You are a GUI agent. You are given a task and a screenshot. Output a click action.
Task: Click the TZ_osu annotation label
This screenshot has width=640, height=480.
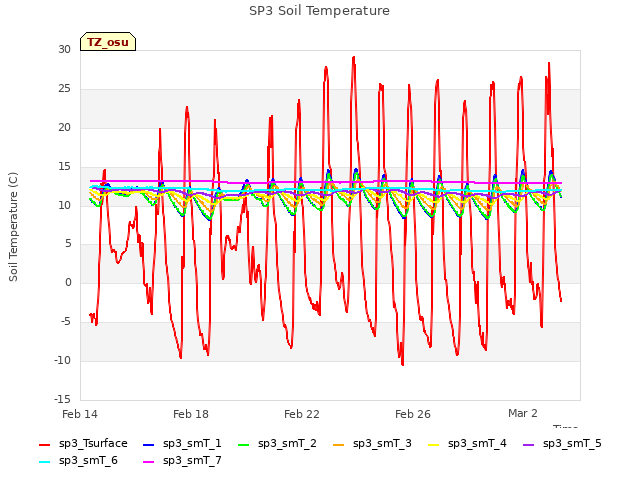point(108,42)
